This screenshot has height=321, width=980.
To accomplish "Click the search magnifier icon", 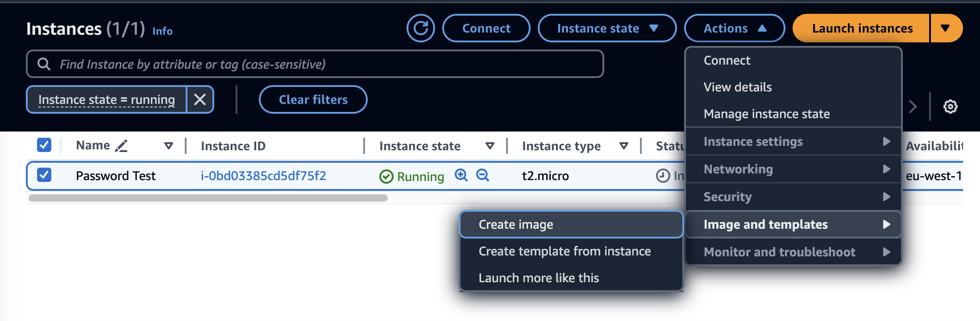I will pos(44,64).
